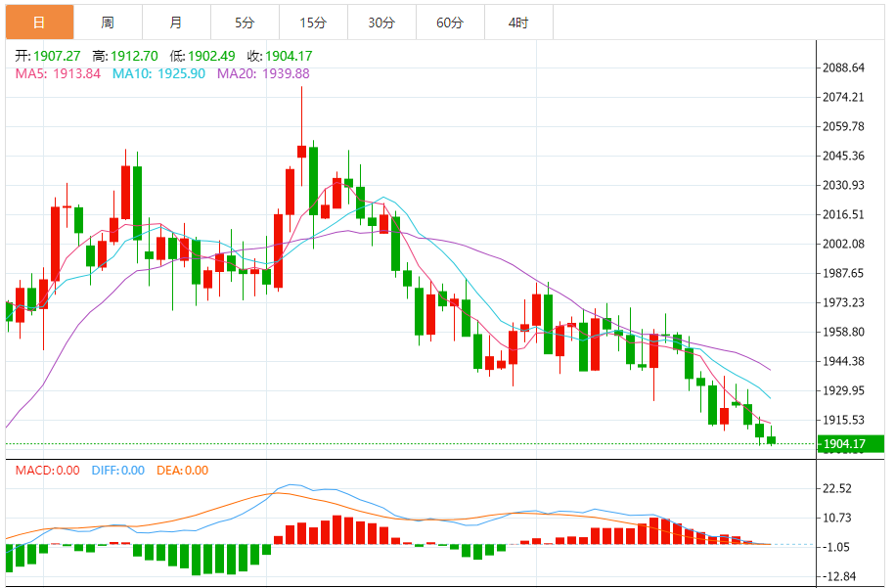Viewport: 895px width, 588px height.
Task: Click the 1915.53 price axis label
Action: coord(843,420)
